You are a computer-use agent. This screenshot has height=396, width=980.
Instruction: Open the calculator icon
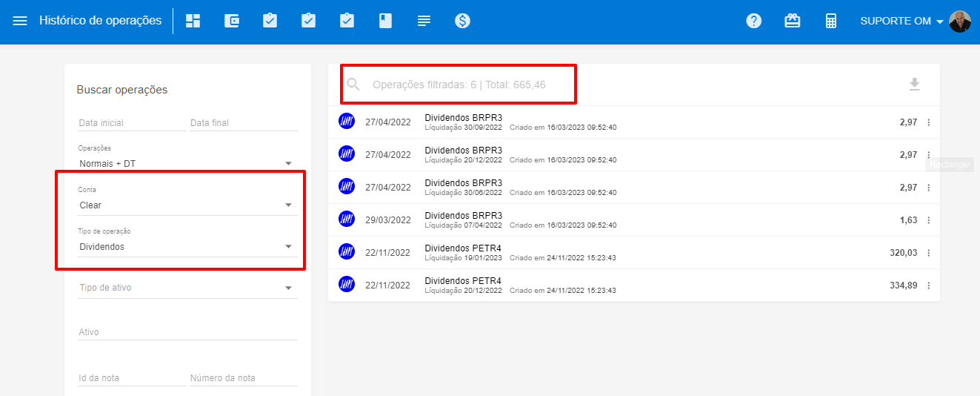(830, 21)
